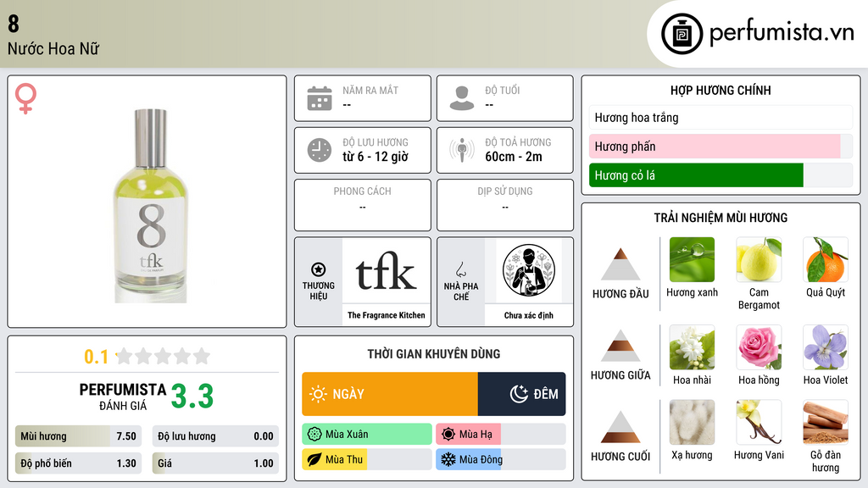Click the person icon for Độ tuổi

tap(462, 98)
